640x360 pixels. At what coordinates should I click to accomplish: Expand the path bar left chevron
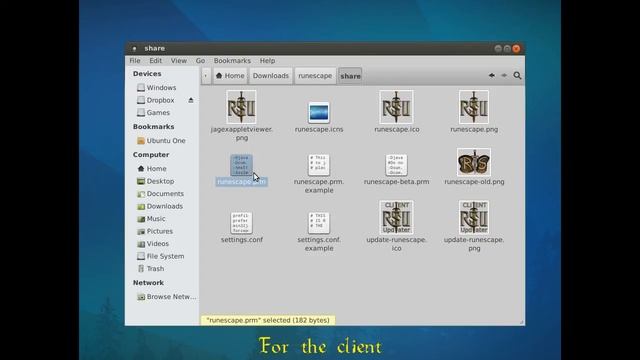tap(206, 76)
